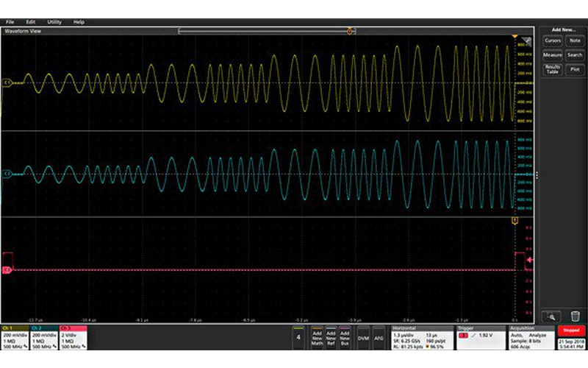Add a new Plot
Viewport: 588px width, 368px height.
click(x=575, y=69)
